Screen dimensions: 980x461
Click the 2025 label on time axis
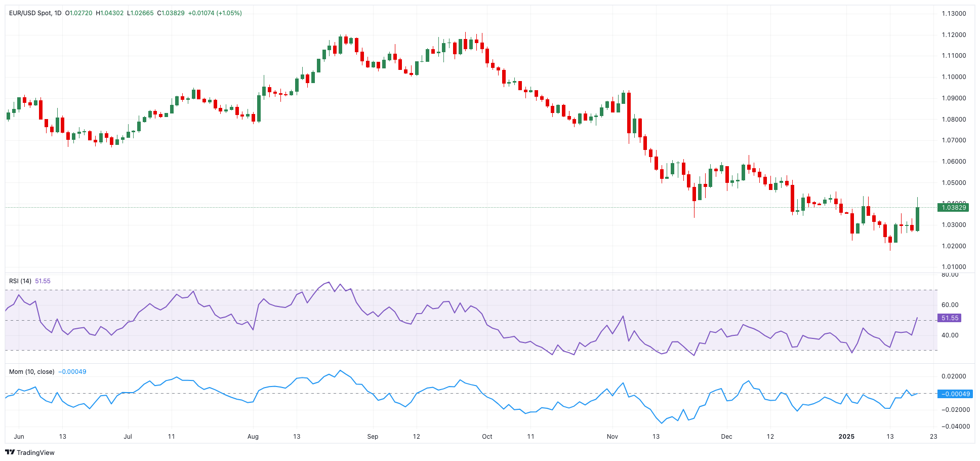tap(846, 436)
